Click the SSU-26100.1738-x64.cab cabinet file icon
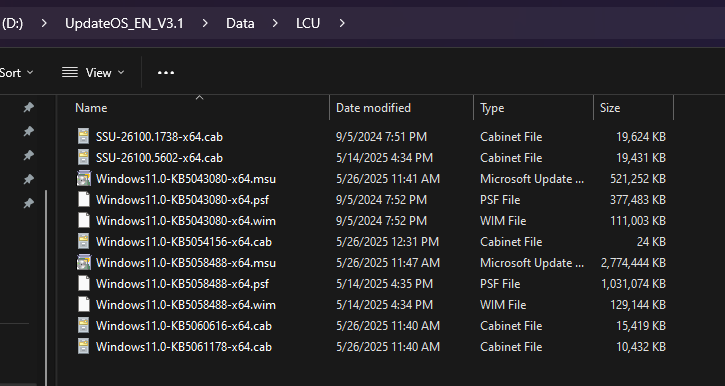Image resolution: width=725 pixels, height=386 pixels. point(83,136)
